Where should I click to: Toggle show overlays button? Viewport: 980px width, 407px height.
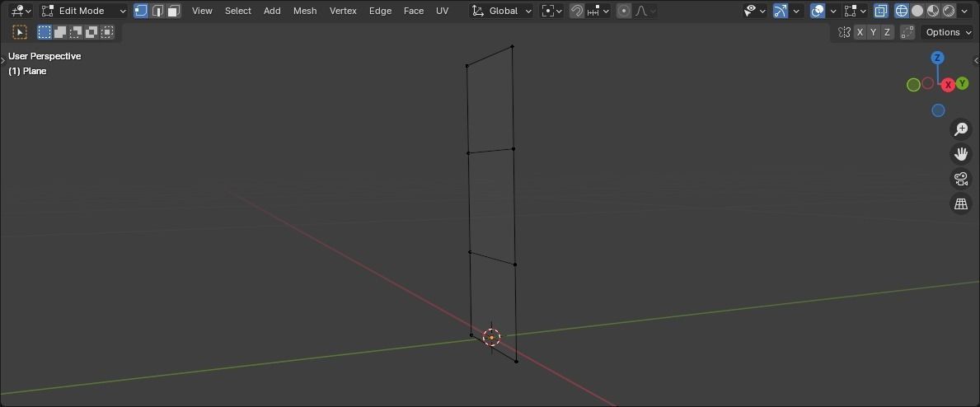817,11
